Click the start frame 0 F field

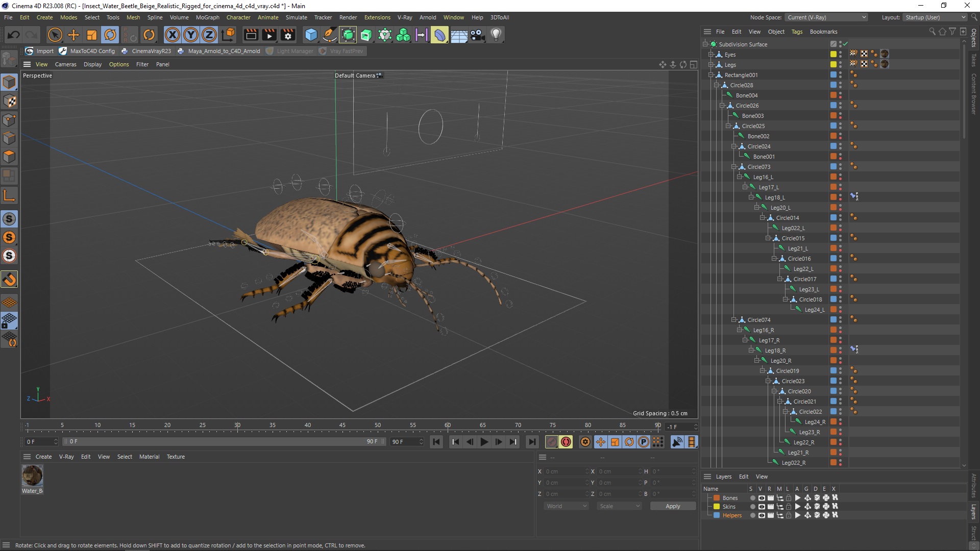(41, 442)
